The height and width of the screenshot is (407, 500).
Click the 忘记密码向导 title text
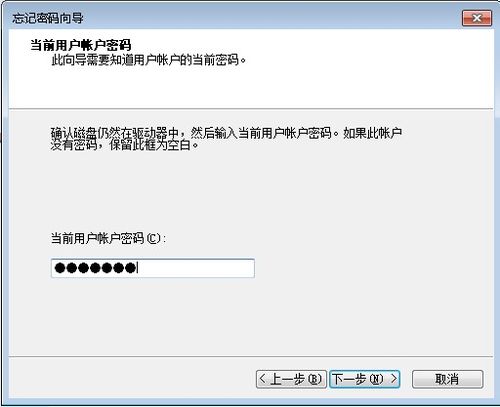48,18
